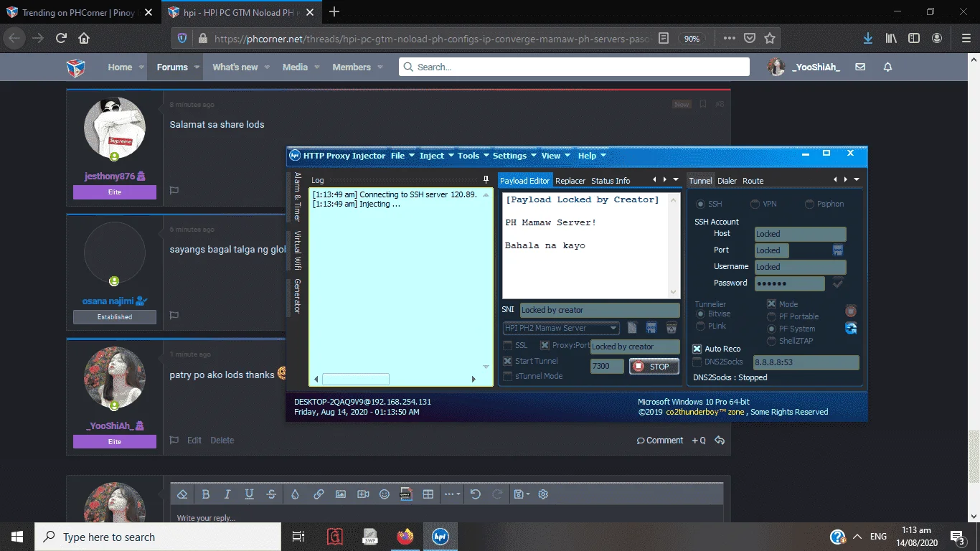Expand tab list arrow beside Status Info
Image resolution: width=980 pixels, height=551 pixels.
[x=676, y=180]
